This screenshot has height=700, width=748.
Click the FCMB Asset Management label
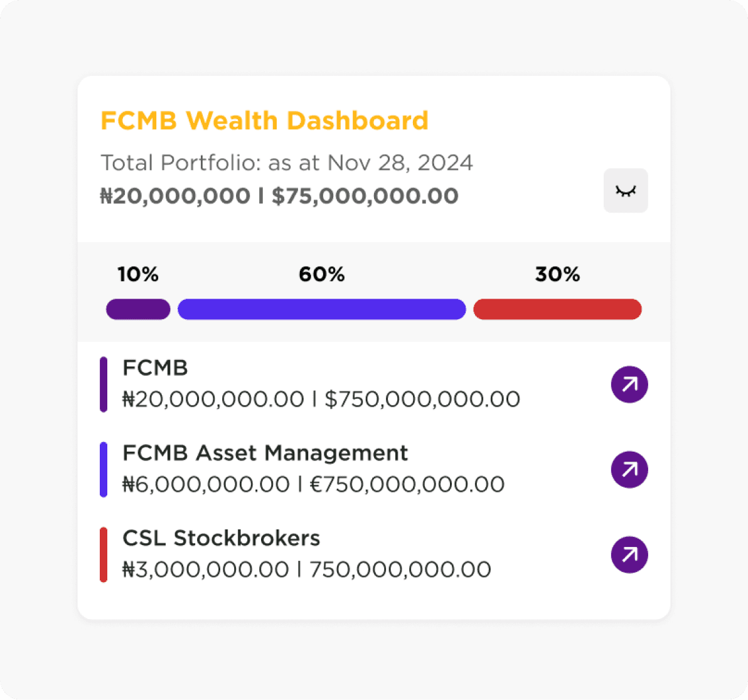point(265,453)
